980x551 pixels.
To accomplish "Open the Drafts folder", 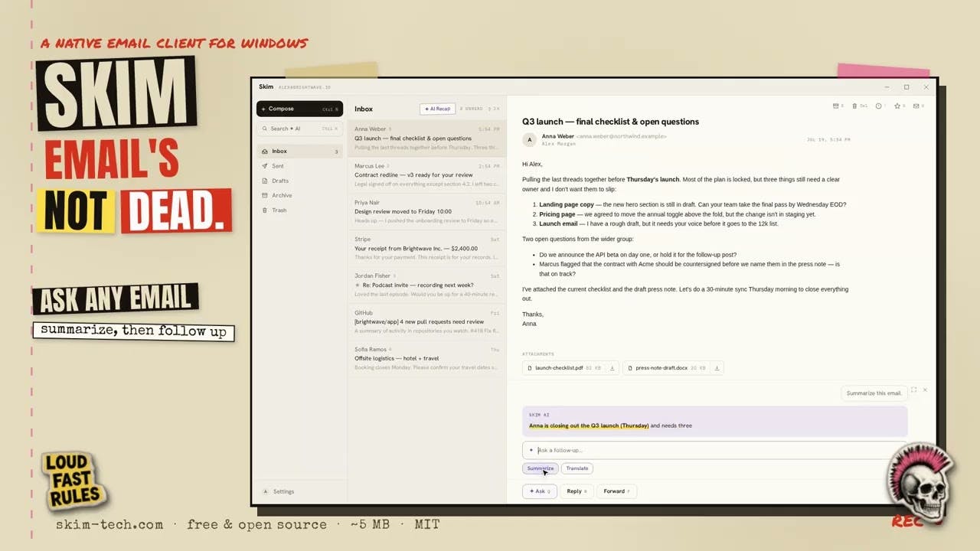I will click(299, 181).
